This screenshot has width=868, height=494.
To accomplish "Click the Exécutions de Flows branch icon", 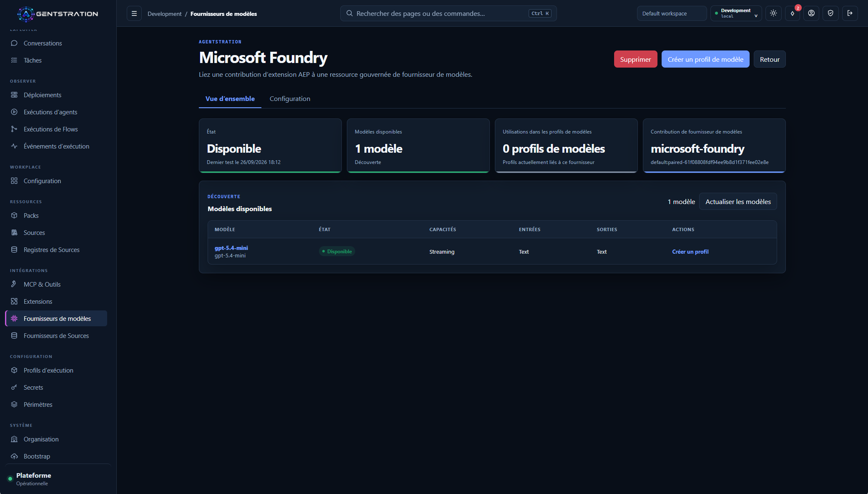I will [x=14, y=129].
